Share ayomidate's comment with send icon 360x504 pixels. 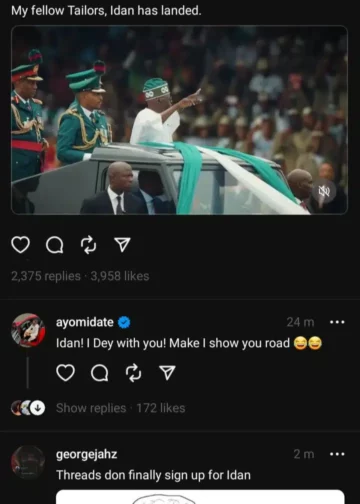[167, 373]
